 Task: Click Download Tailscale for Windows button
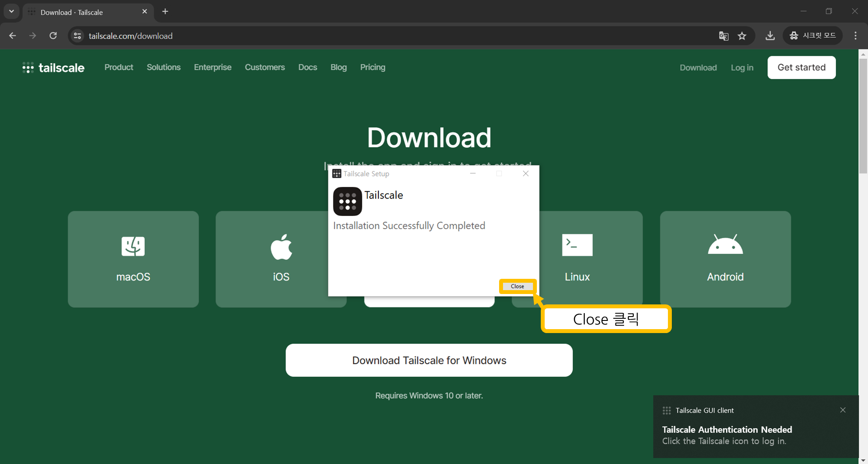point(429,360)
